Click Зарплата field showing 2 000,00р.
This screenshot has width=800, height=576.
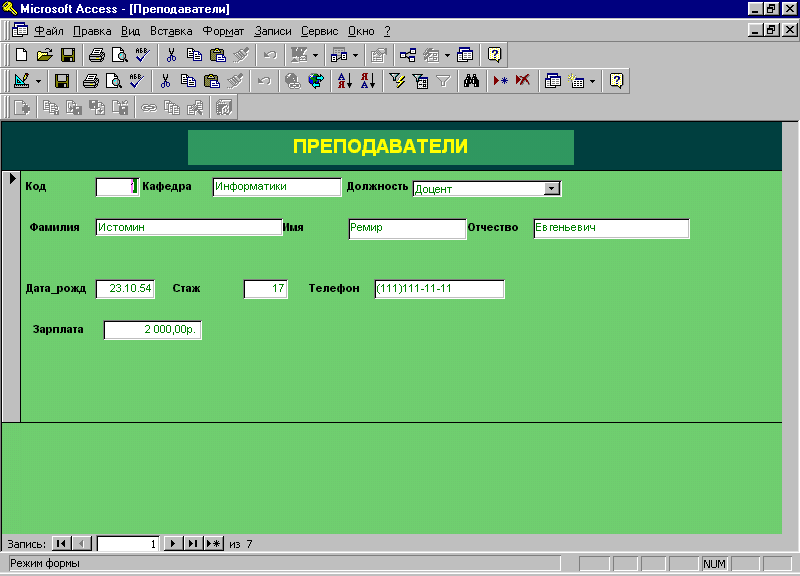153,330
